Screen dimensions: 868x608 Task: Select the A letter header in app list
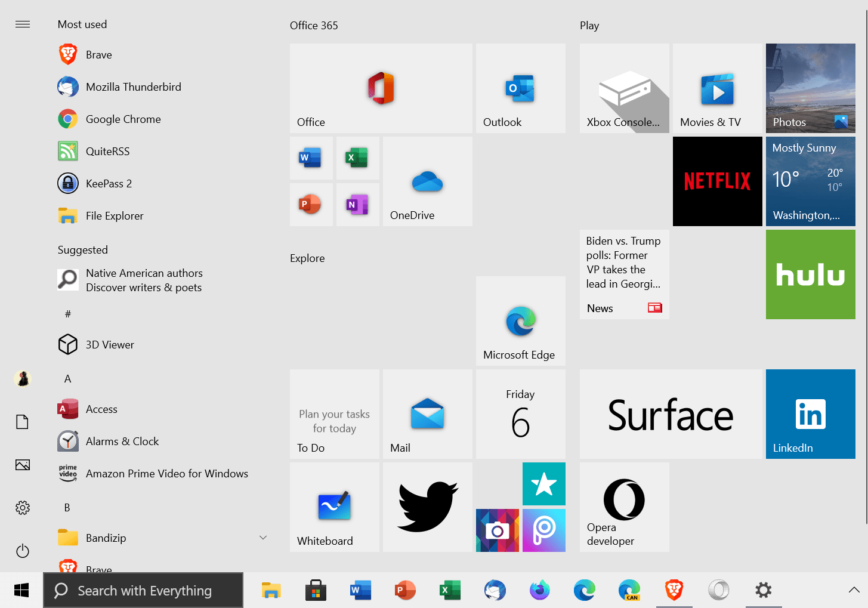coord(67,379)
